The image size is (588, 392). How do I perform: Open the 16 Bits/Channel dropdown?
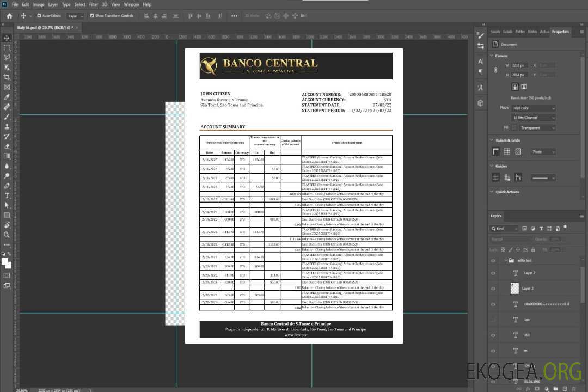[x=533, y=118]
